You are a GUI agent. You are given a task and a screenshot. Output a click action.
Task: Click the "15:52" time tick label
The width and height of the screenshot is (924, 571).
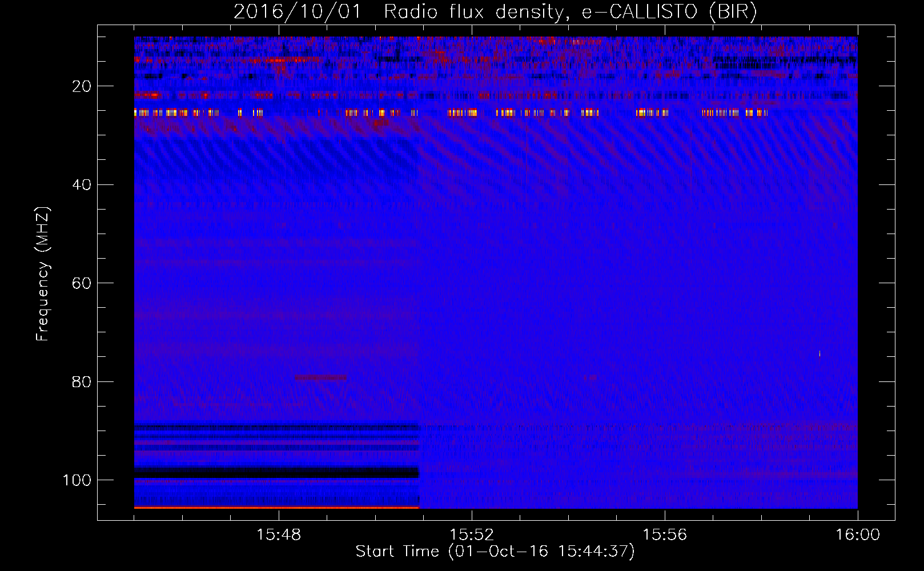point(472,535)
